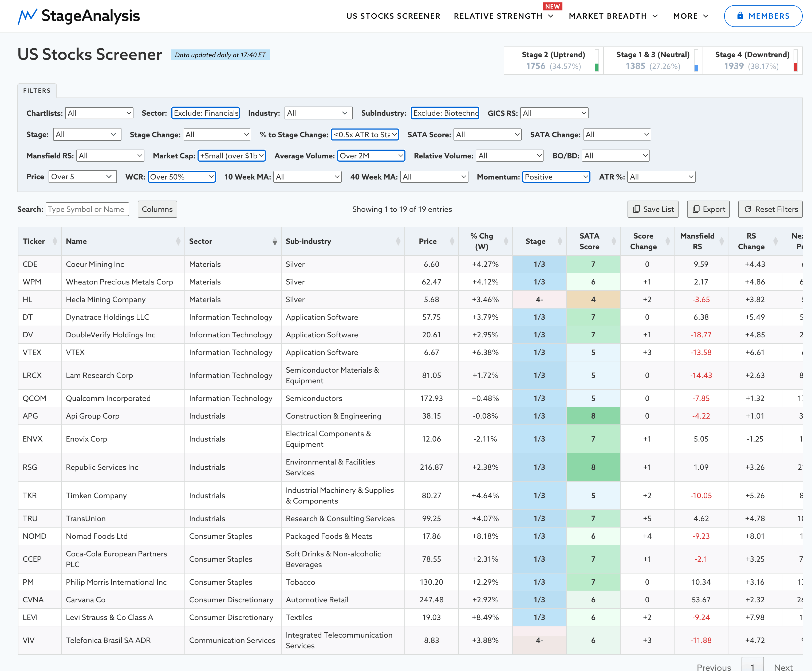Click sort arrows on Sub-industry column

pyautogui.click(x=398, y=241)
